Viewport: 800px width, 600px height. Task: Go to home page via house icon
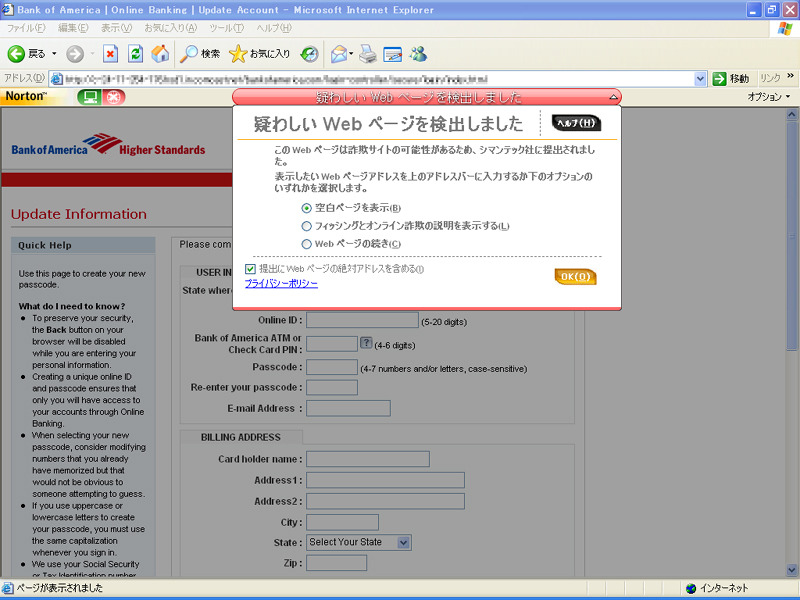tap(160, 54)
